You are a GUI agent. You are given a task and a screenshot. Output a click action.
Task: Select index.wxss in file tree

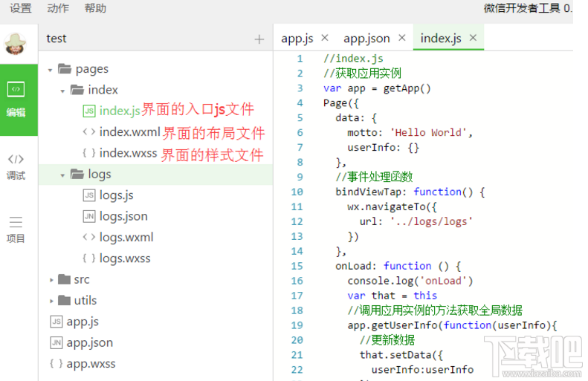(128, 153)
